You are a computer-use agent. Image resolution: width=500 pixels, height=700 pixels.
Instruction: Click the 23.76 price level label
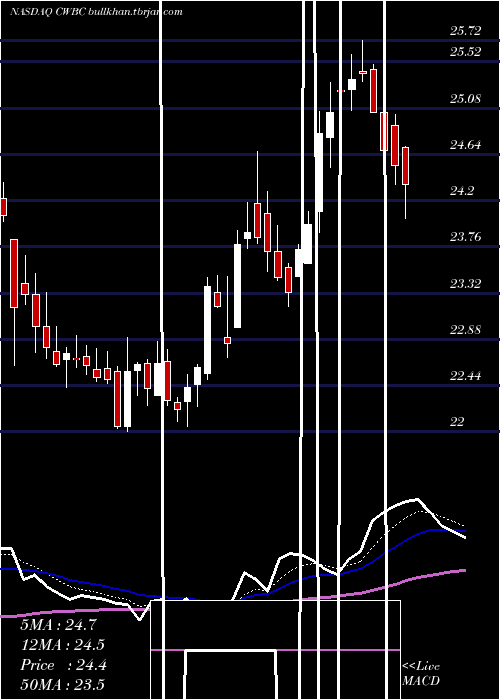pyautogui.click(x=466, y=237)
